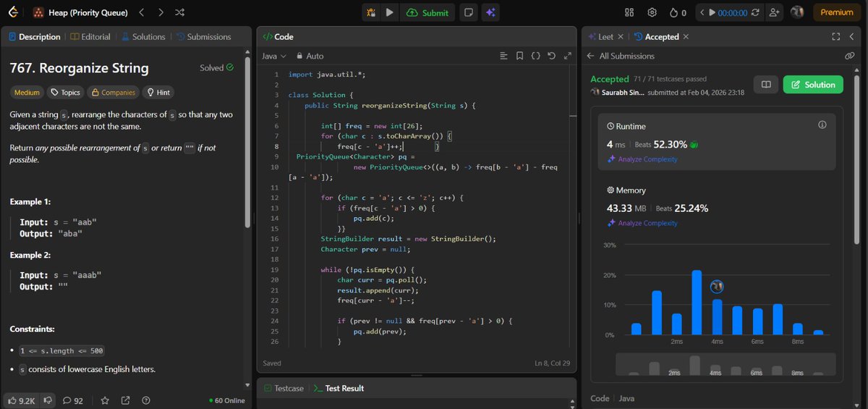868x409 pixels.
Task: Open the Companies tag
Action: (x=112, y=93)
